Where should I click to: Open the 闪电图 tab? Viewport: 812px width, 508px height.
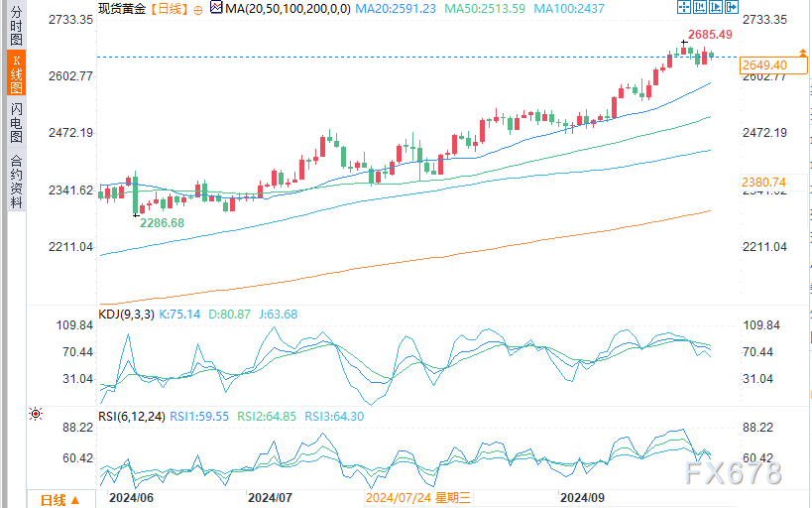tap(17, 123)
